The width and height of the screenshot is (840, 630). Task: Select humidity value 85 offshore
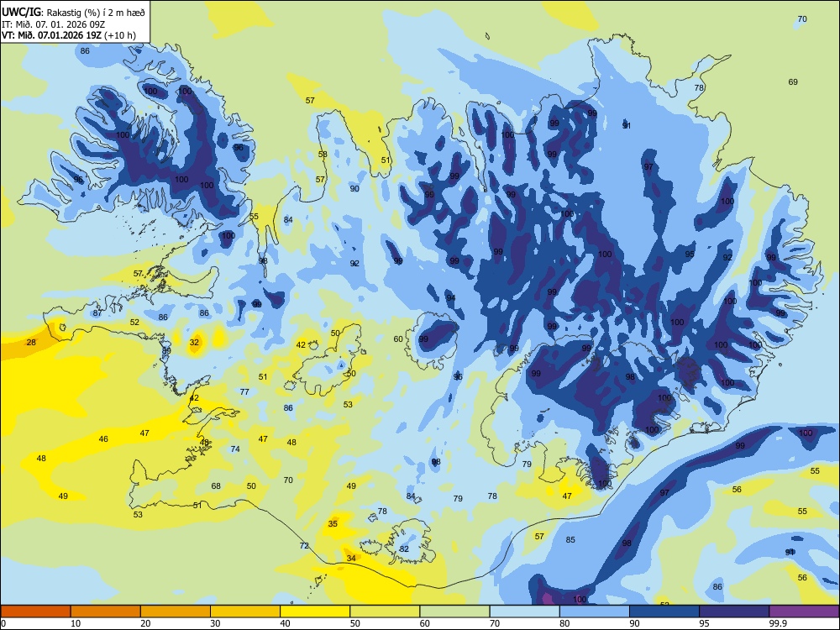[570, 540]
